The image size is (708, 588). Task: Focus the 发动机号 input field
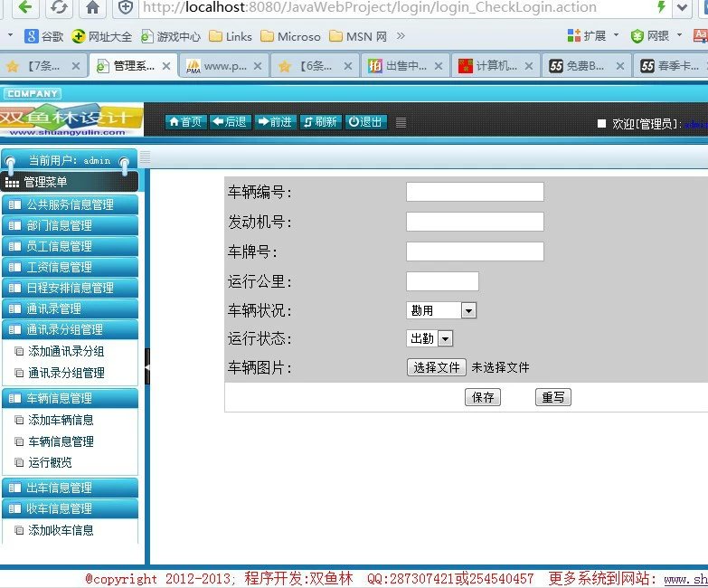pyautogui.click(x=475, y=222)
